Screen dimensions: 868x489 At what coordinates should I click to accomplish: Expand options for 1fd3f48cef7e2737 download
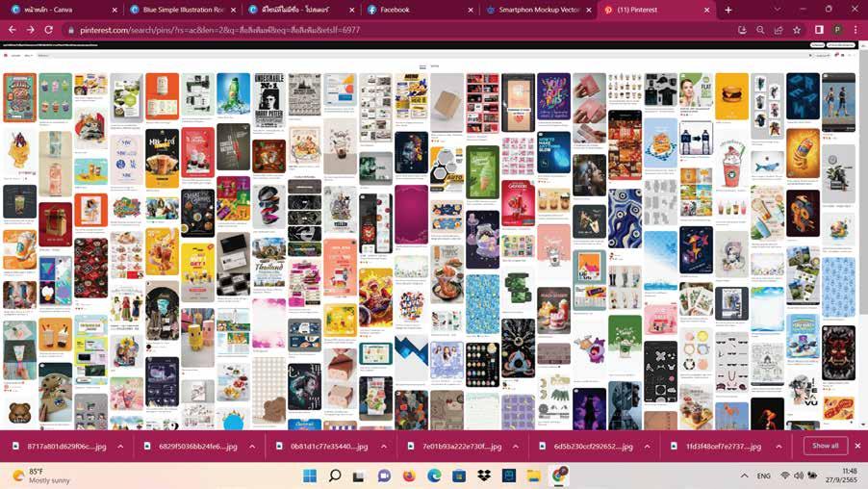click(779, 447)
